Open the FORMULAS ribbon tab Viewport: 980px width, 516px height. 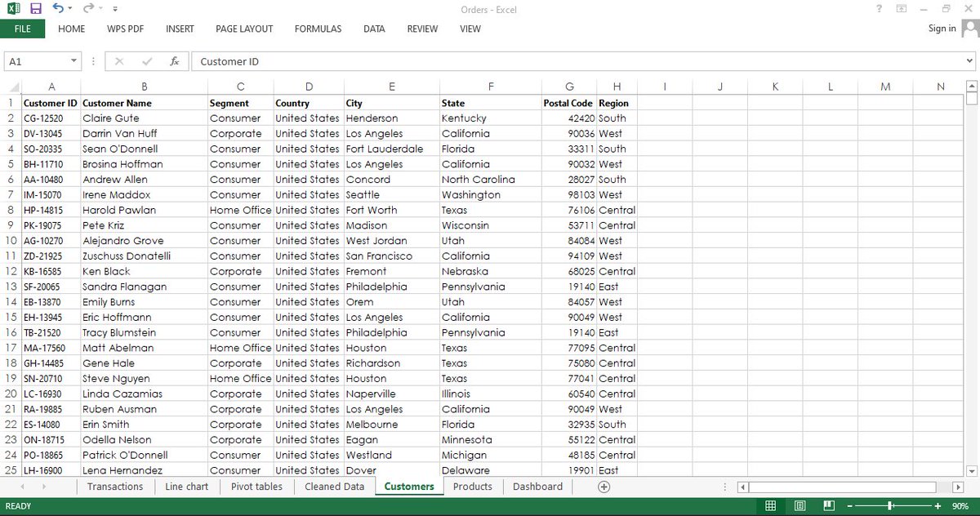click(318, 29)
